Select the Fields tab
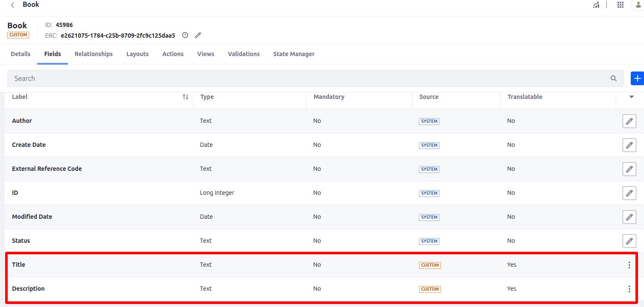644x307 pixels. [x=53, y=54]
